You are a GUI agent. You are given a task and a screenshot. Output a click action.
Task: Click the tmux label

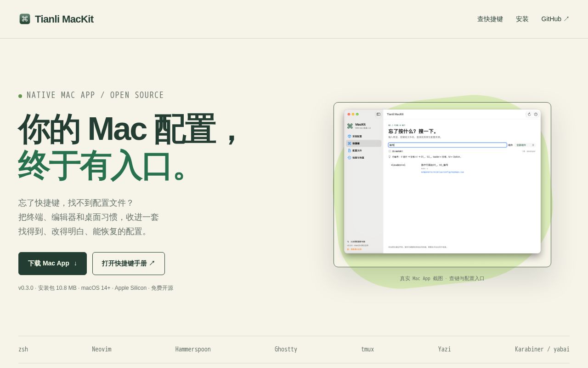tap(367, 350)
